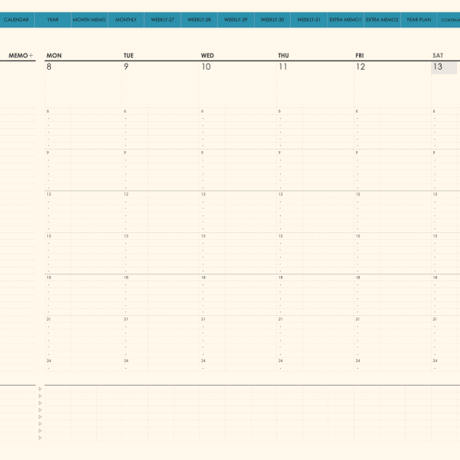Go to the YEAR PLAN tab
Image resolution: width=460 pixels, height=460 pixels.
click(419, 20)
